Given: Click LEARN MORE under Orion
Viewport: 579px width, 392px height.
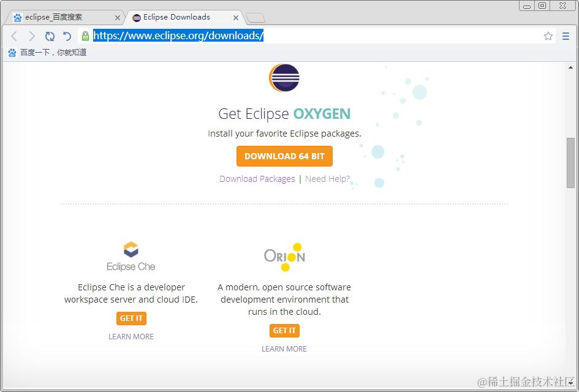Looking at the screenshot, I should click(x=284, y=349).
